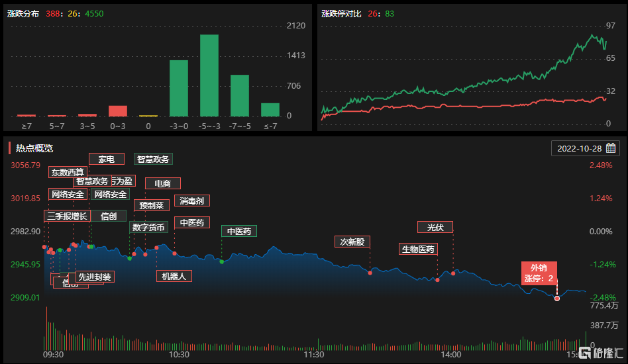The width and height of the screenshot is (628, 364).
Task: Open the 生物医药 hotspot label
Action: click(x=418, y=250)
